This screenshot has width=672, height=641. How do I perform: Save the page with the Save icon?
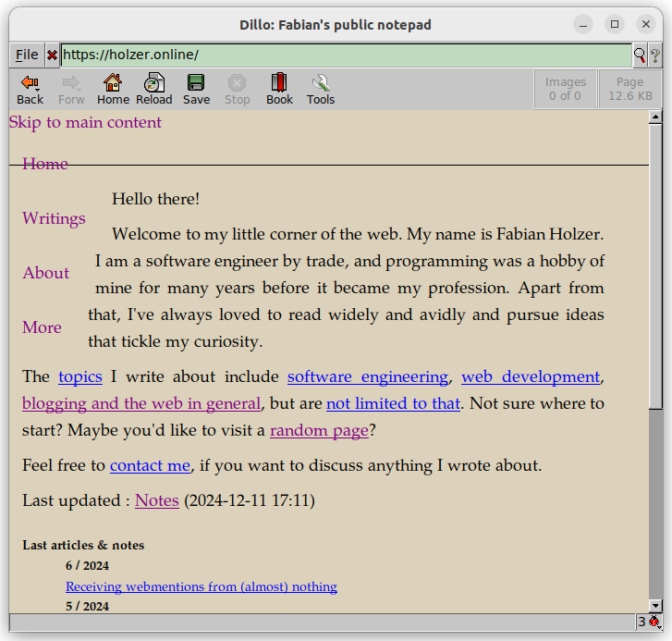196,90
